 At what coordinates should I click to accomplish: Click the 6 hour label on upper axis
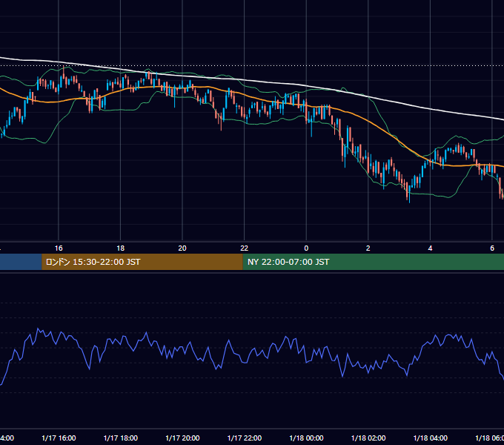tap(492, 248)
